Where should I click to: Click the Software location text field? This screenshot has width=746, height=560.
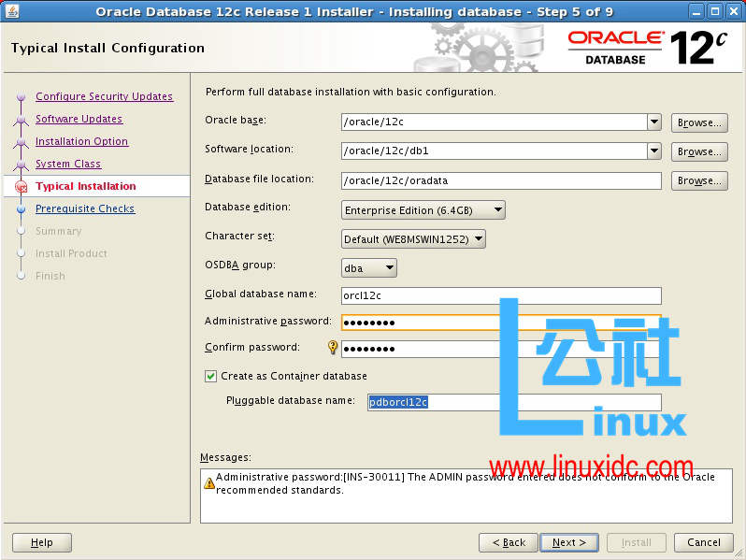(495, 151)
